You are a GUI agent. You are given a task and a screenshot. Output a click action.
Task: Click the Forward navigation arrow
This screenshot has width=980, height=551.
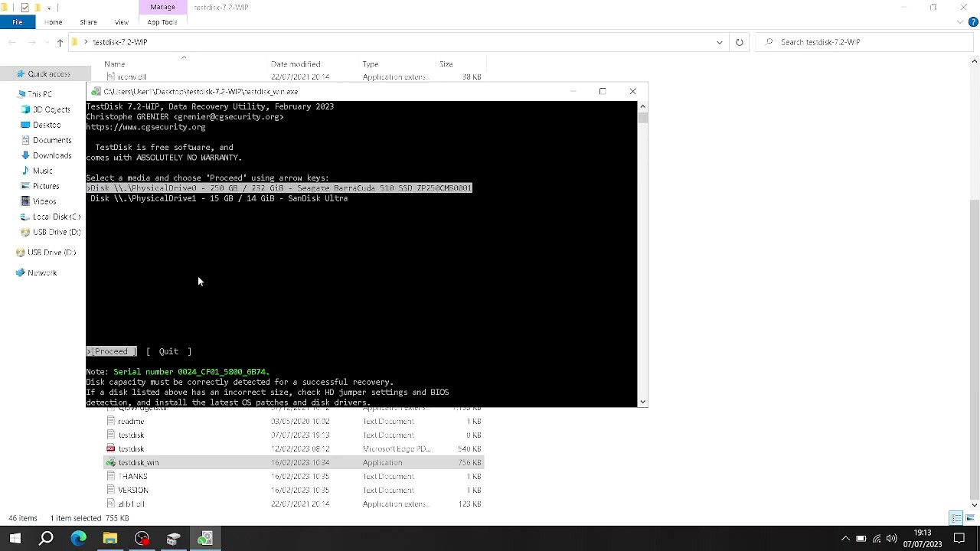click(31, 42)
